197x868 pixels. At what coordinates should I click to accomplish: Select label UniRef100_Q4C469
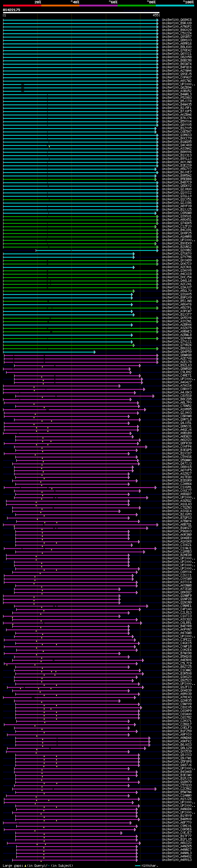(177, 145)
